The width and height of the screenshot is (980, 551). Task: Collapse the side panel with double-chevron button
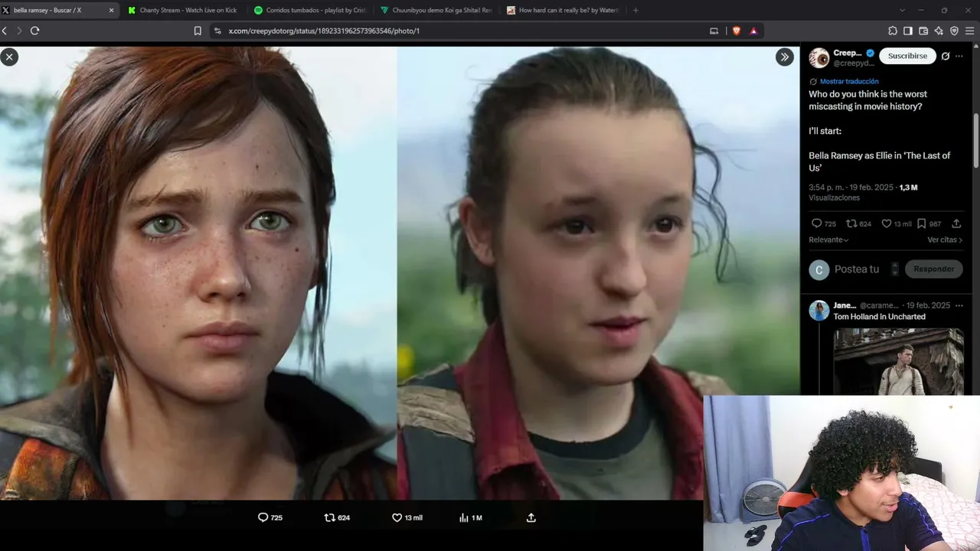click(785, 57)
